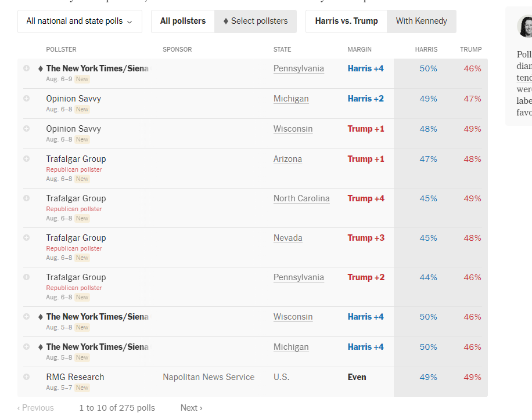The width and height of the screenshot is (532, 420).
Task: Open the Arizona state link
Action: pyautogui.click(x=287, y=159)
